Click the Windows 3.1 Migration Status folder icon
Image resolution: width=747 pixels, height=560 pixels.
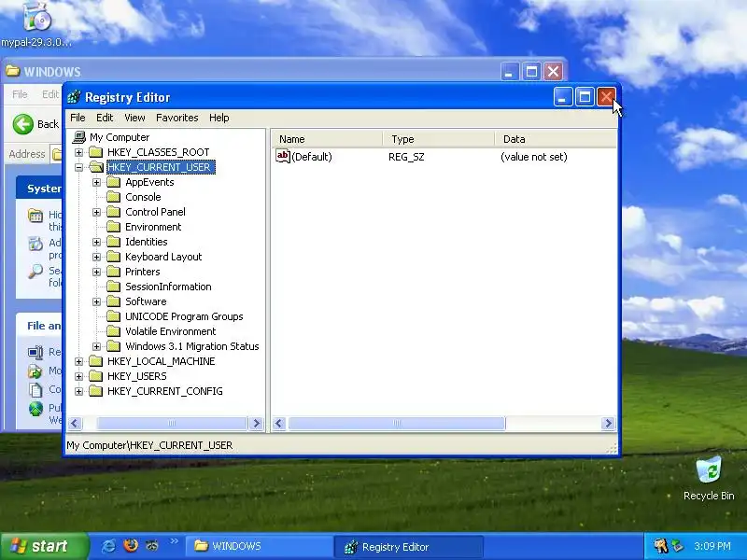[x=113, y=346]
